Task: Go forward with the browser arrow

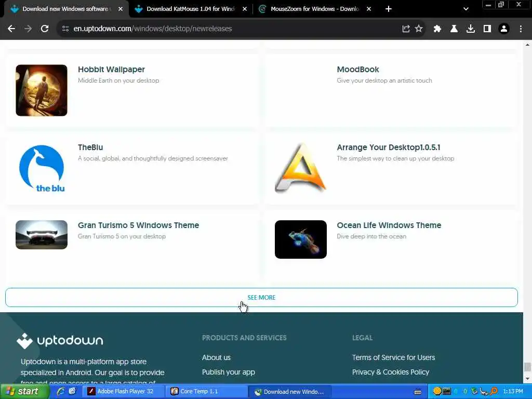Action: tap(28, 29)
